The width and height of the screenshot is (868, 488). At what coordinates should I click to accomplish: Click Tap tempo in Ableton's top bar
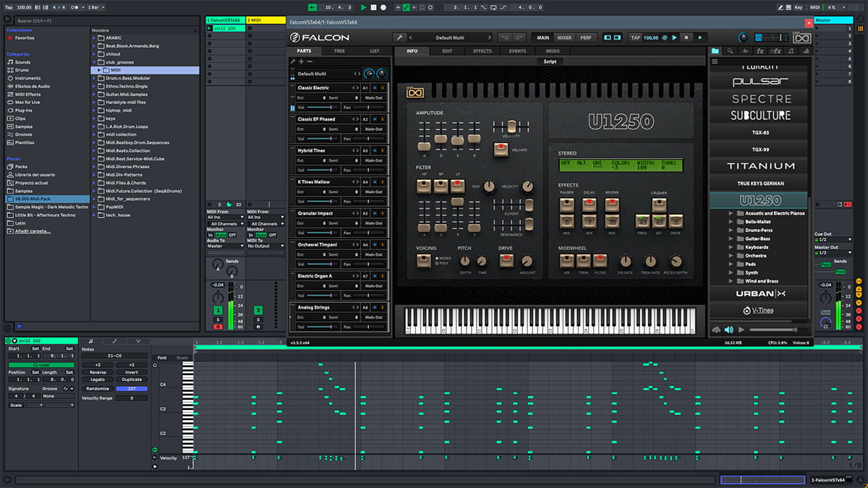(9, 7)
